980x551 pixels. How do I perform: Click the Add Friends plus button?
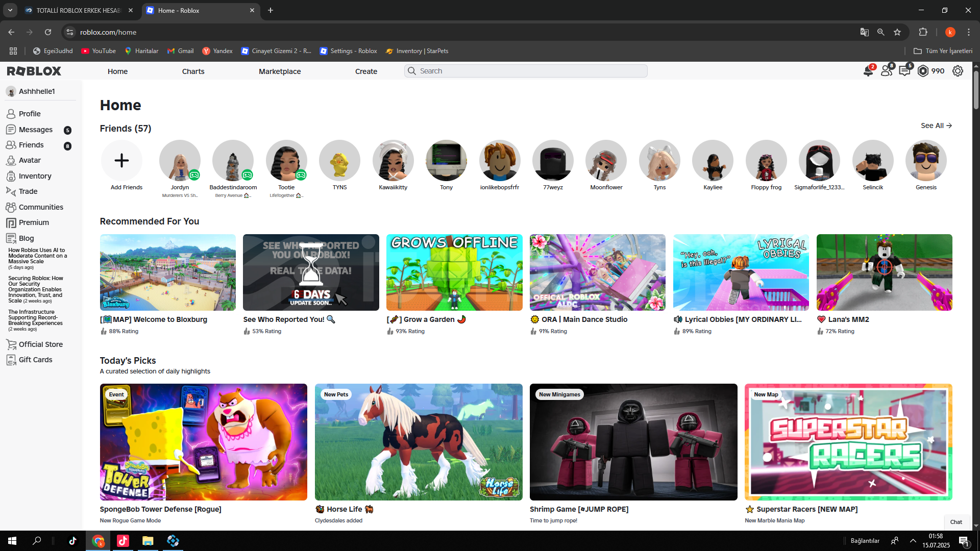121,161
